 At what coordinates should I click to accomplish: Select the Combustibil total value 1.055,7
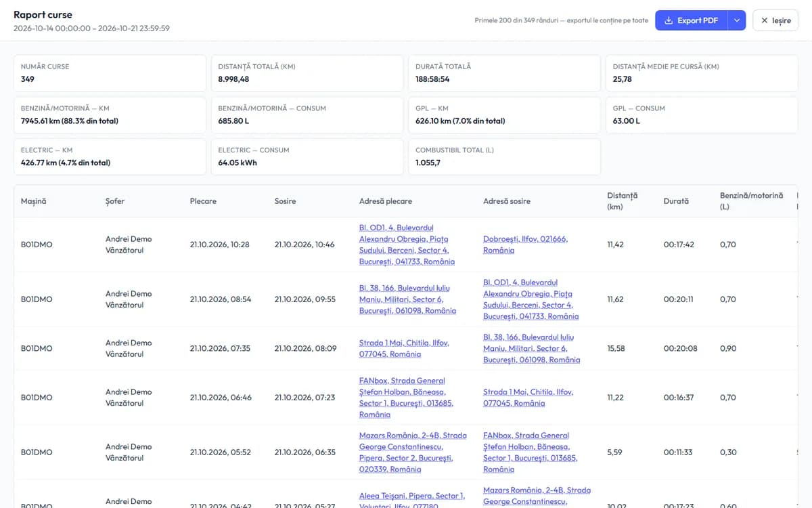click(428, 163)
